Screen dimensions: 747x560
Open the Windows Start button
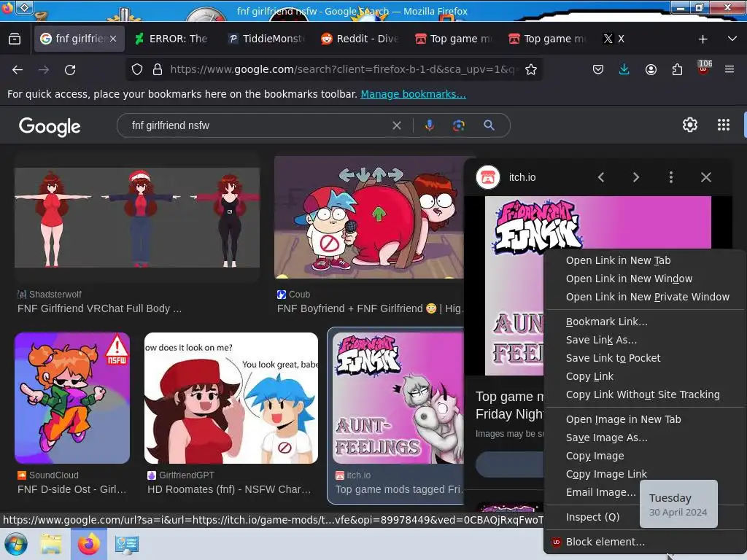pos(16,544)
